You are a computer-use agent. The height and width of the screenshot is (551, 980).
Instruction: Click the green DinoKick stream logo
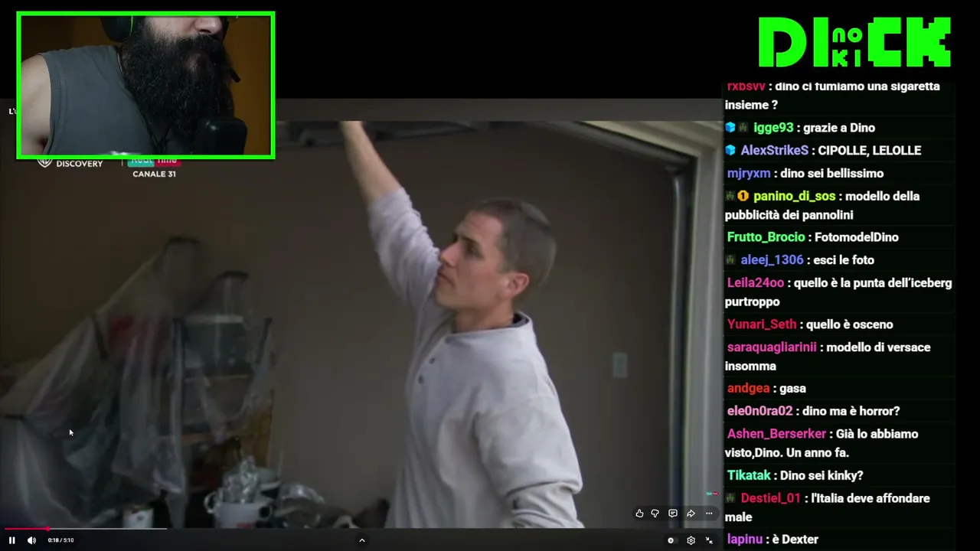tap(854, 42)
